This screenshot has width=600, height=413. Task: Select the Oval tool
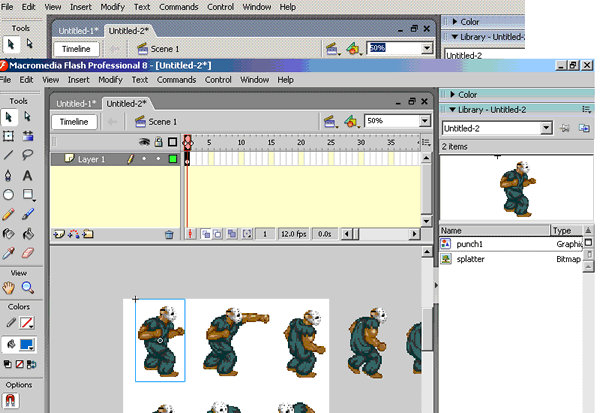(8, 195)
